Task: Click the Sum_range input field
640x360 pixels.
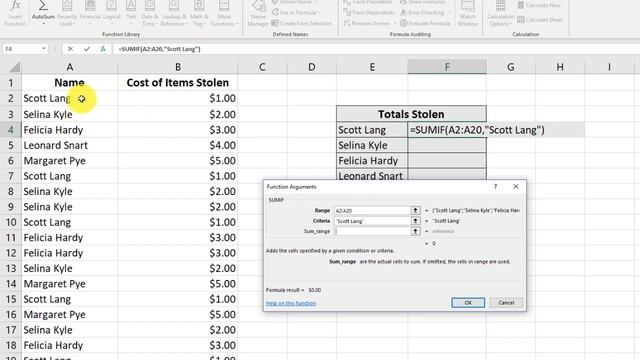Action: (372, 231)
